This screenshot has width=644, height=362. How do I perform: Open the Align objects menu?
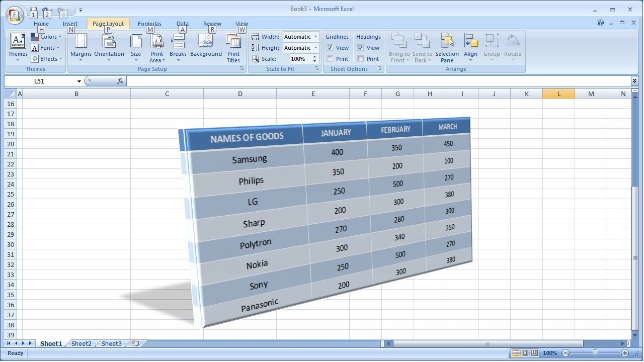tap(471, 48)
